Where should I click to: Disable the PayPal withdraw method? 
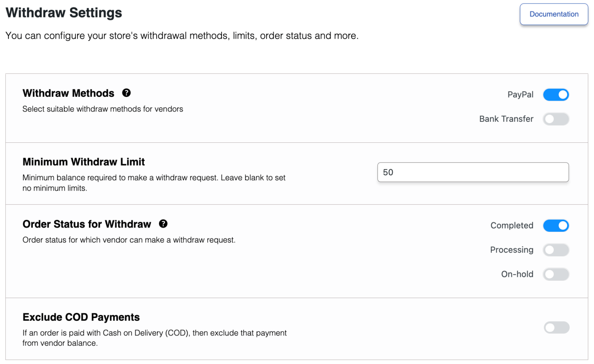(556, 94)
